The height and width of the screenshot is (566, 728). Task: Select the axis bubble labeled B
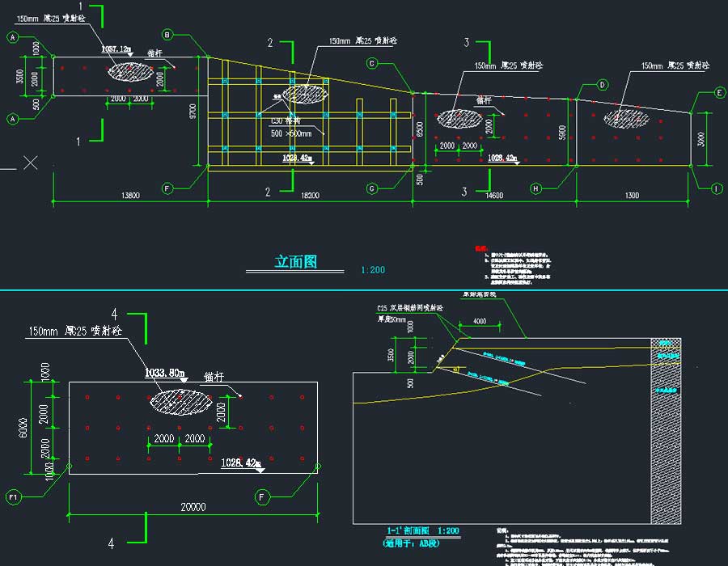[167, 35]
